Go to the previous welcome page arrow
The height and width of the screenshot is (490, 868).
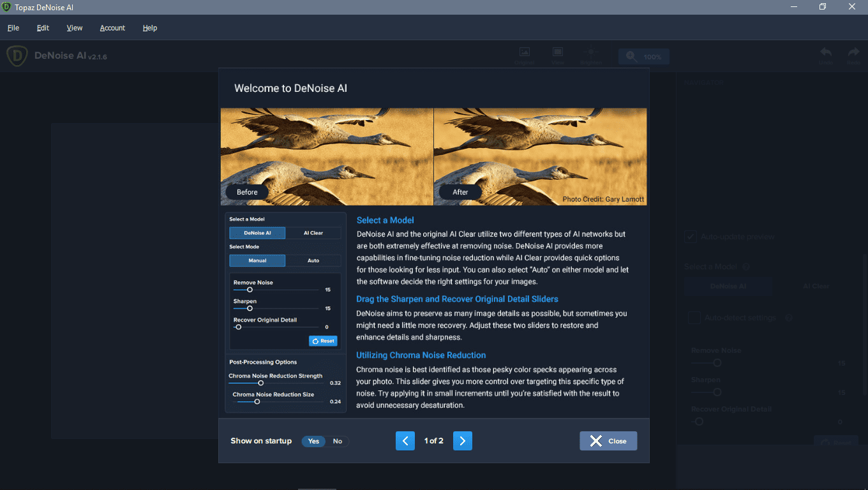pos(405,441)
